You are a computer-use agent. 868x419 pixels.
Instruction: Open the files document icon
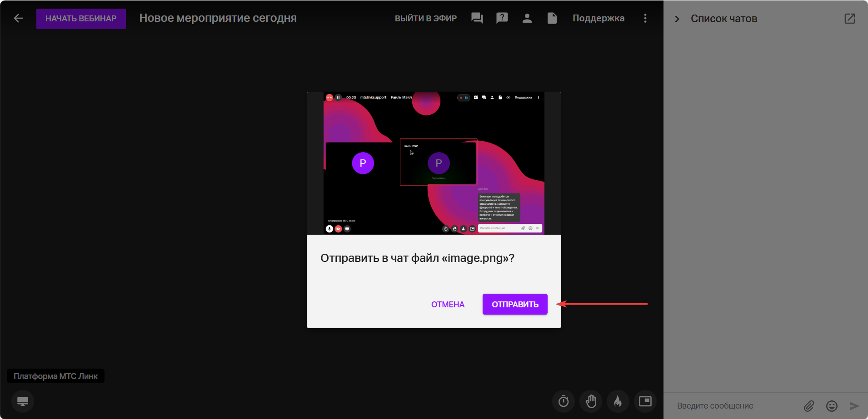pos(552,18)
